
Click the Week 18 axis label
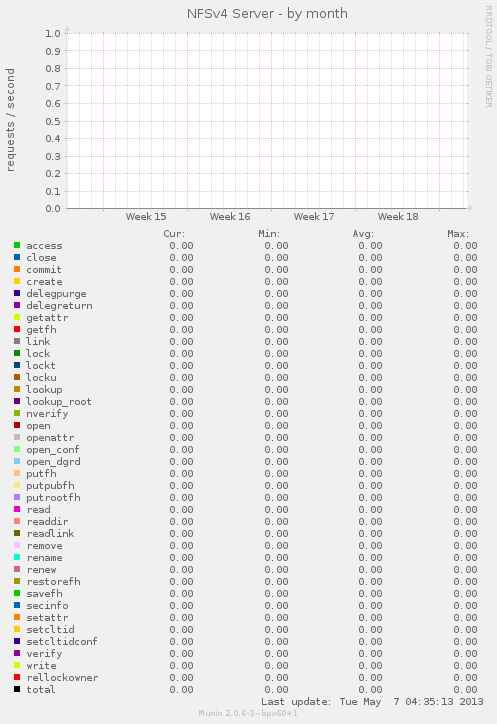coord(398,217)
